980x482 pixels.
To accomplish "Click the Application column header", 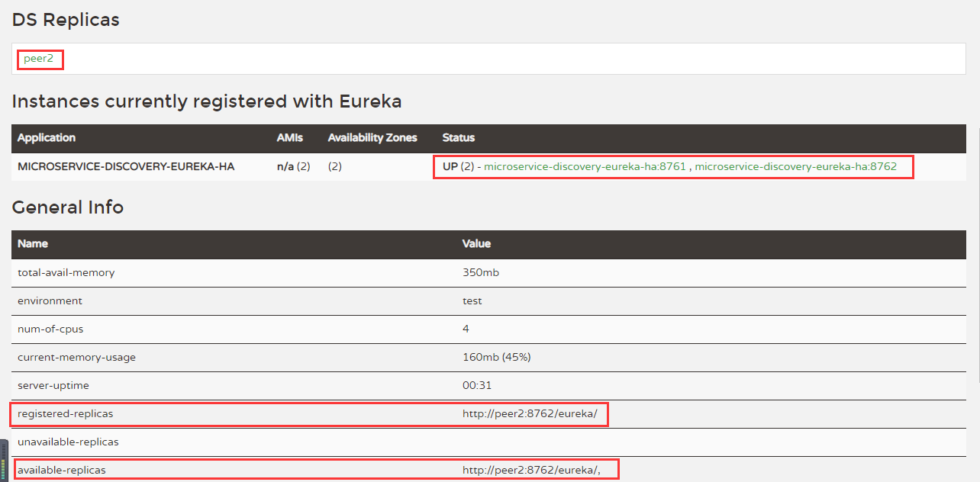I will click(47, 138).
